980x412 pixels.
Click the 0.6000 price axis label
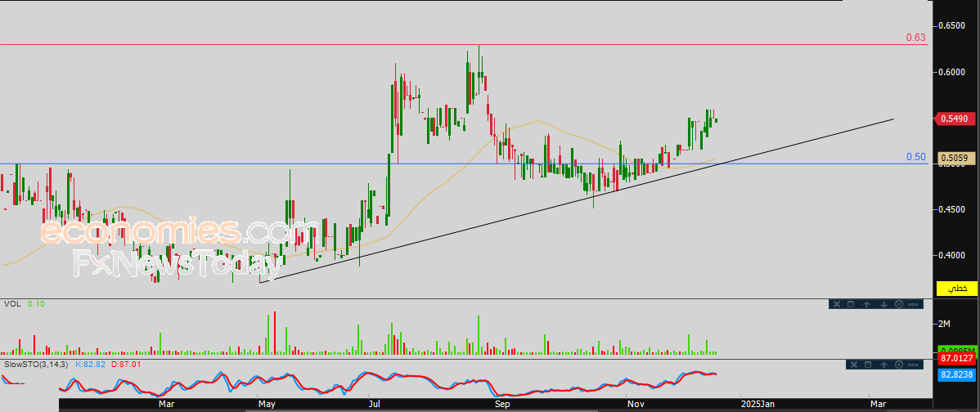click(x=953, y=71)
